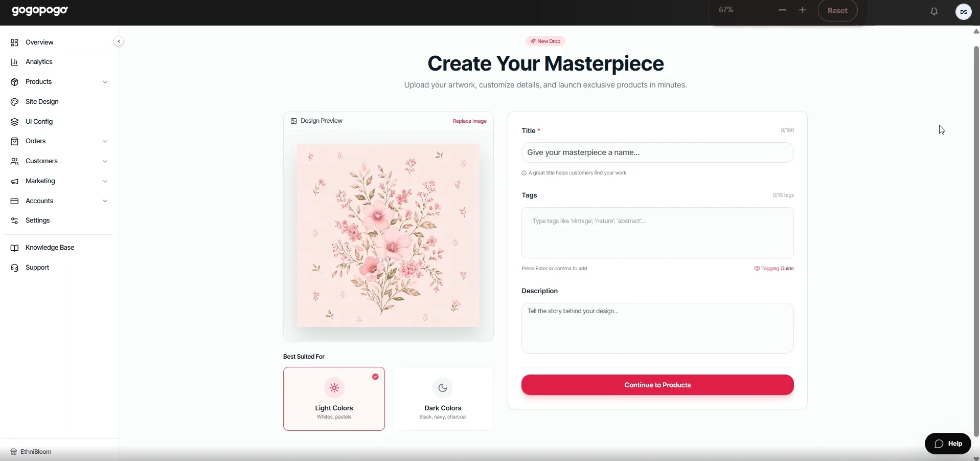980x461 pixels.
Task: Reset the zoom level
Action: point(837,11)
